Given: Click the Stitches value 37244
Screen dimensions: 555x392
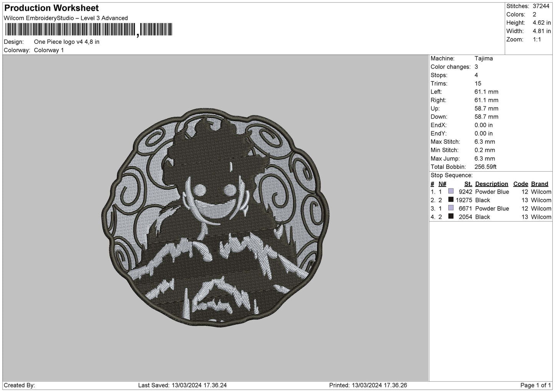Looking at the screenshot, I should point(541,6).
